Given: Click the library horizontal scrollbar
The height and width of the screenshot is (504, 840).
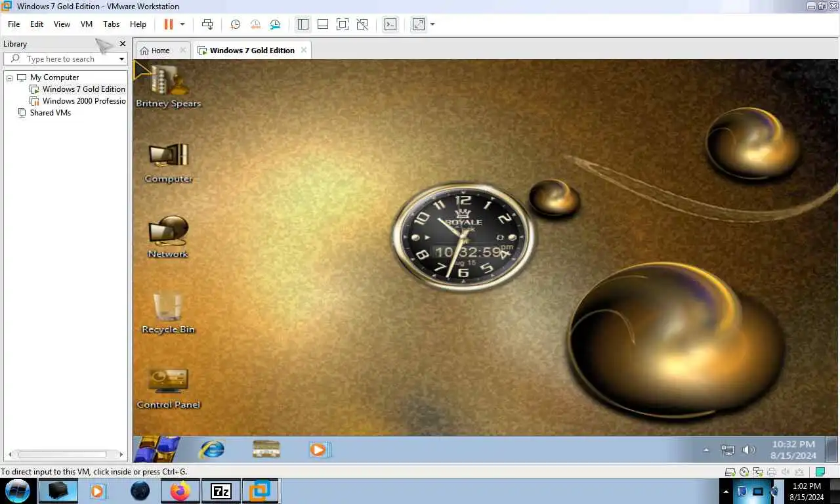Looking at the screenshot, I should pos(63,454).
